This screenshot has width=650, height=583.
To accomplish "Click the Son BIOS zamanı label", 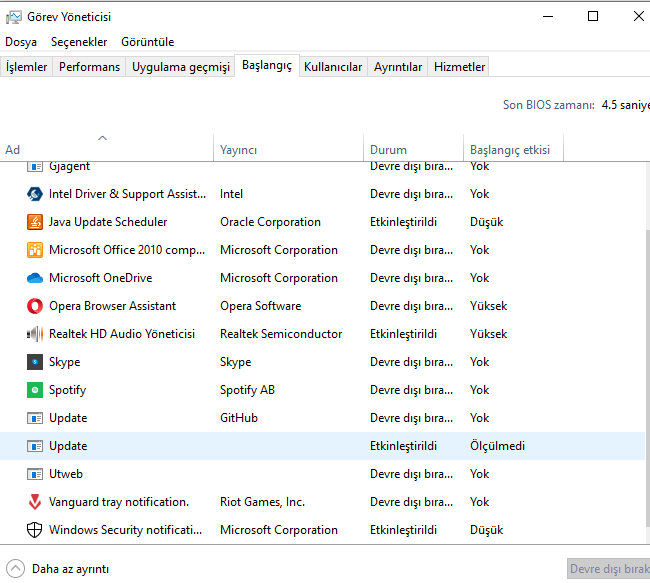I will pyautogui.click(x=548, y=105).
